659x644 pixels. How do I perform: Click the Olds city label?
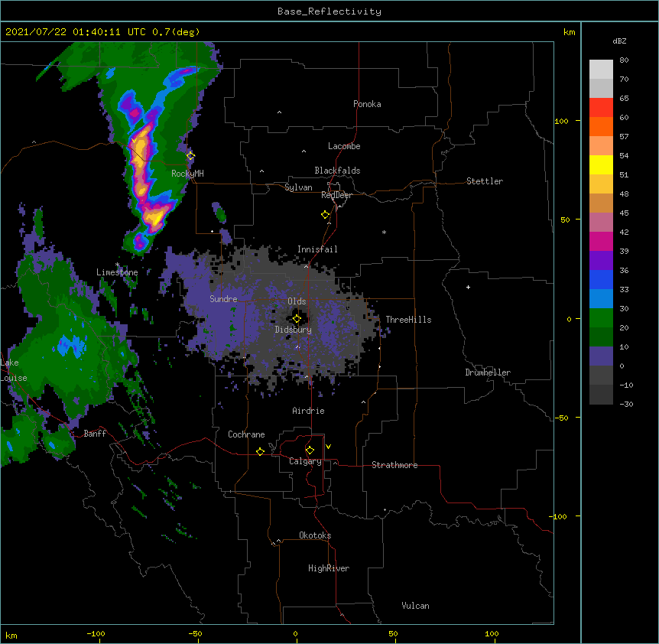point(297,301)
